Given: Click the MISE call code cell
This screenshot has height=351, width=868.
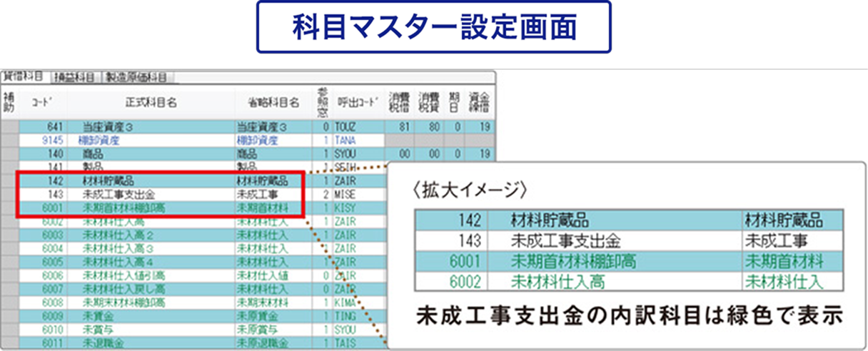Looking at the screenshot, I should (345, 194).
